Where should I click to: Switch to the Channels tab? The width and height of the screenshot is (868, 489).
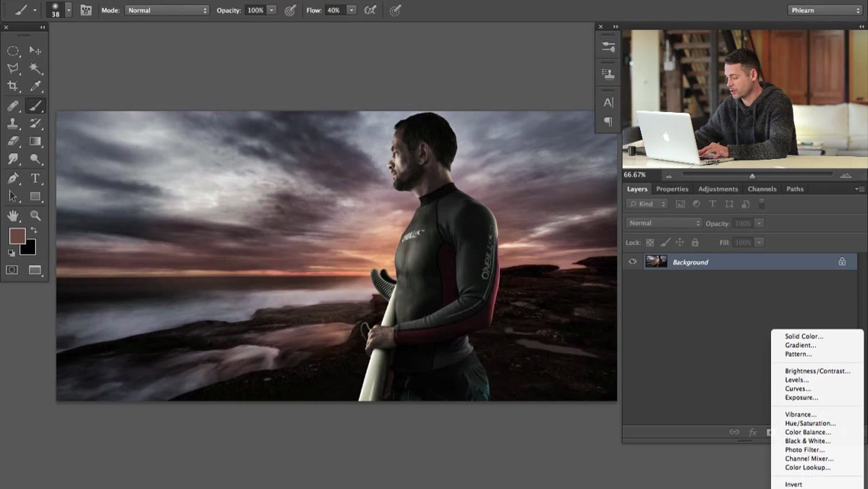click(762, 189)
